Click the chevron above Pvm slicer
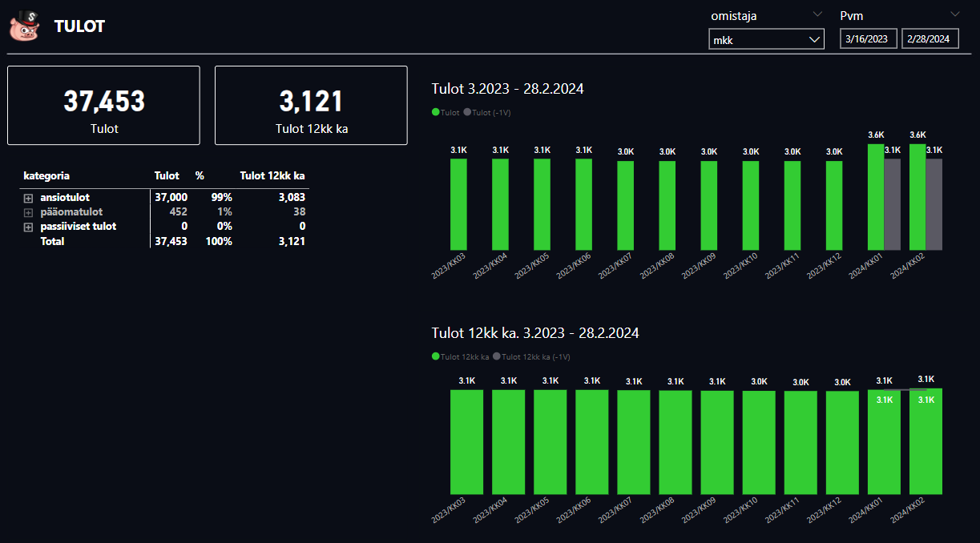This screenshot has width=980, height=543. coord(954,14)
